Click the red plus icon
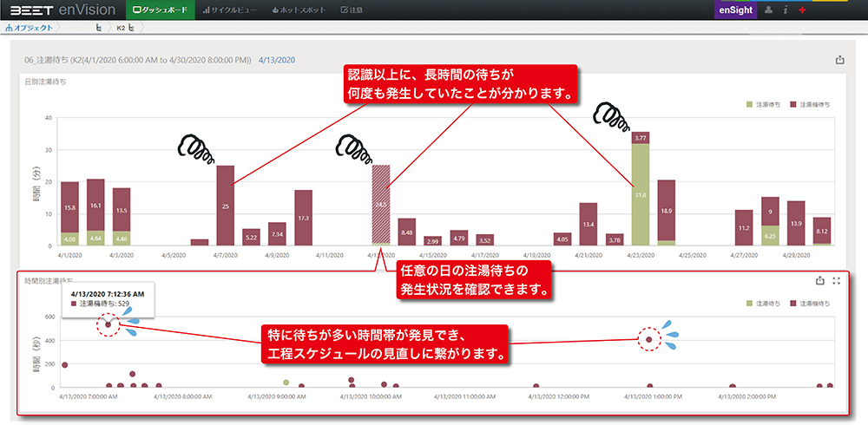Image resolution: width=868 pixels, height=425 pixels. click(802, 10)
